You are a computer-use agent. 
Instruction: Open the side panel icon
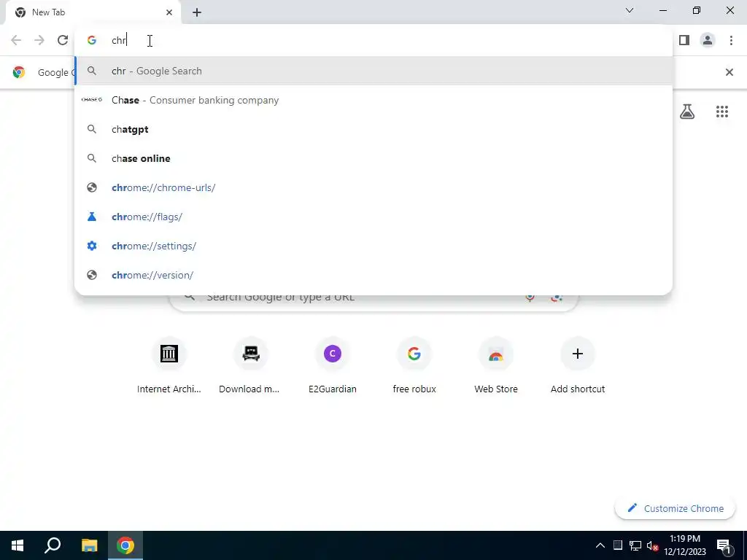click(684, 41)
